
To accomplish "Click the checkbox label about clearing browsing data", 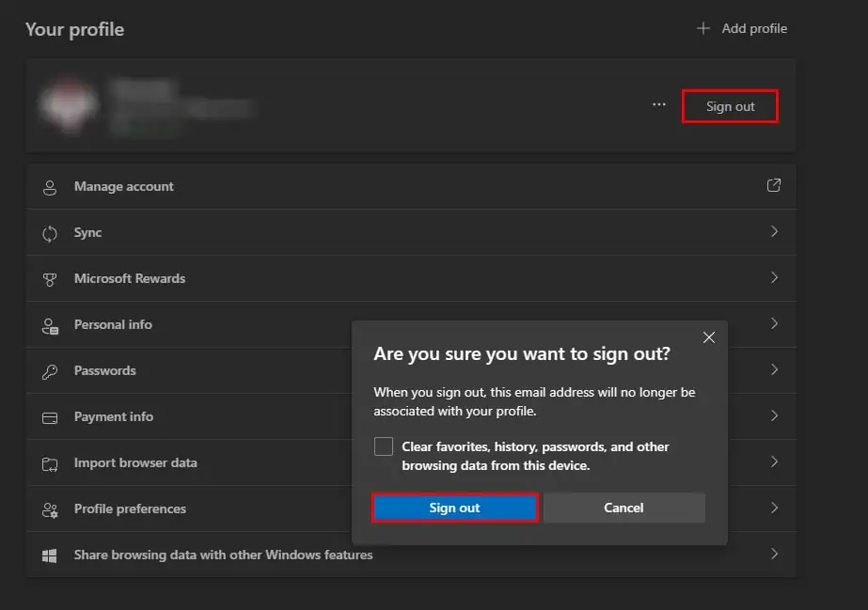I will (535, 456).
